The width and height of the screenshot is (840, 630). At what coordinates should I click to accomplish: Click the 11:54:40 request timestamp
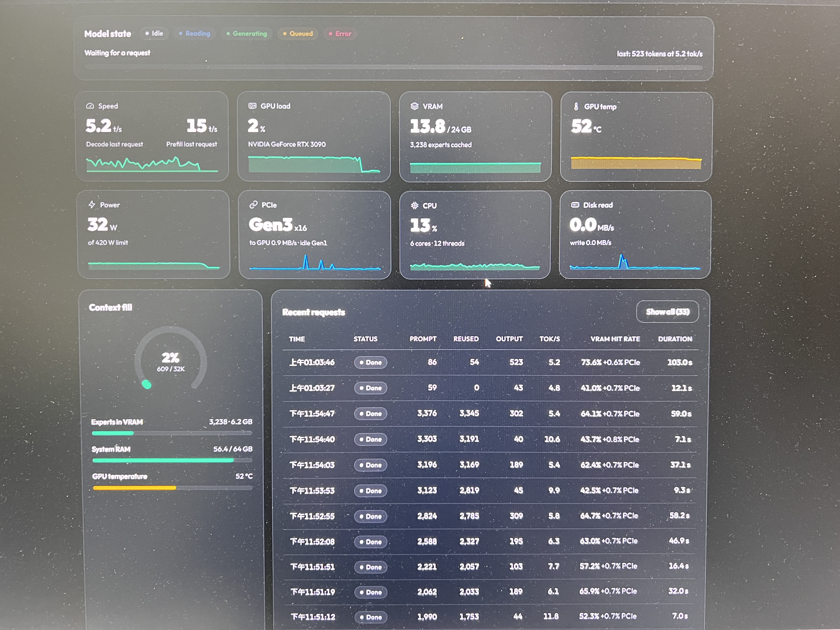tap(312, 439)
